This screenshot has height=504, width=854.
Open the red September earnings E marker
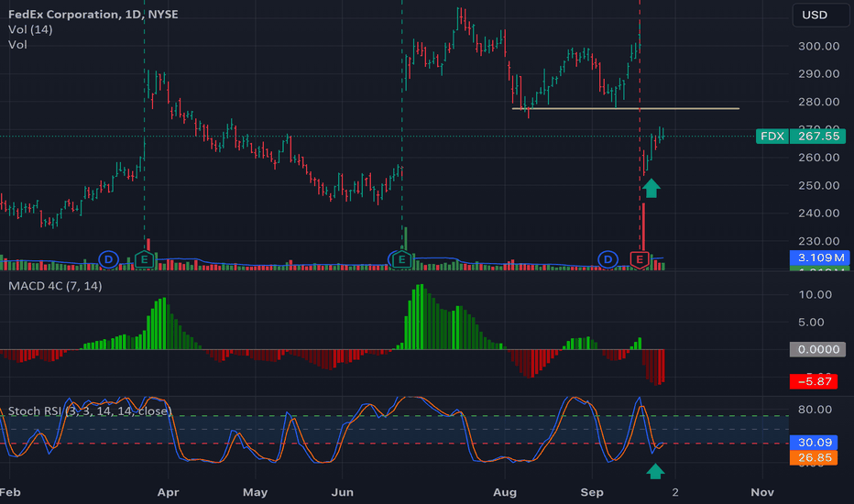point(640,260)
